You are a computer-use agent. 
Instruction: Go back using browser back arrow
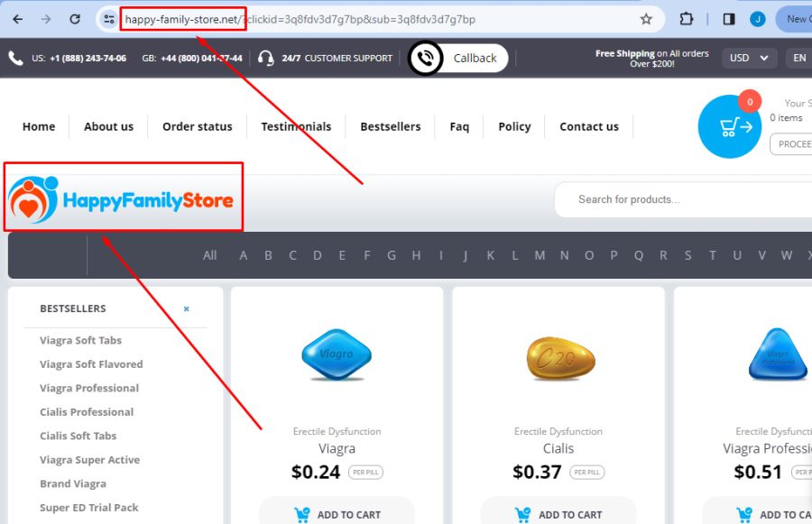(18, 19)
